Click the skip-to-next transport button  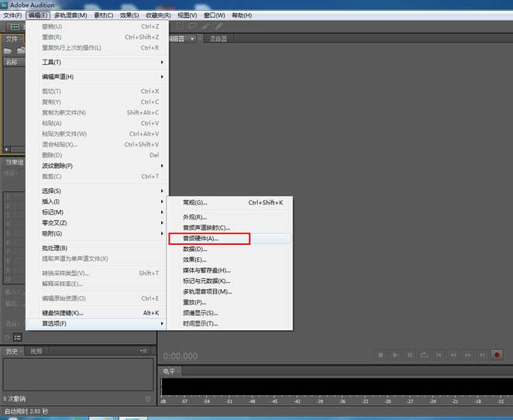tap(482, 355)
